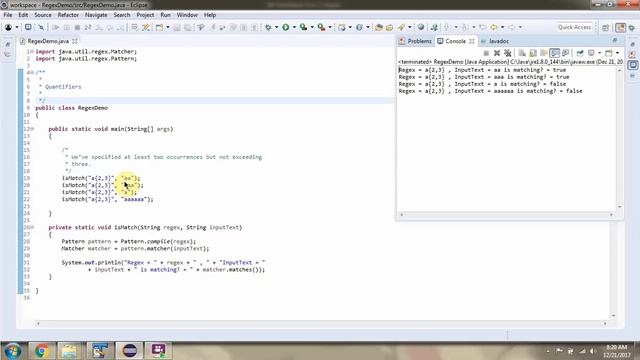This screenshot has height=360, width=640.
Task: Close the RegexDemo.java editor tab
Action: tap(75, 41)
